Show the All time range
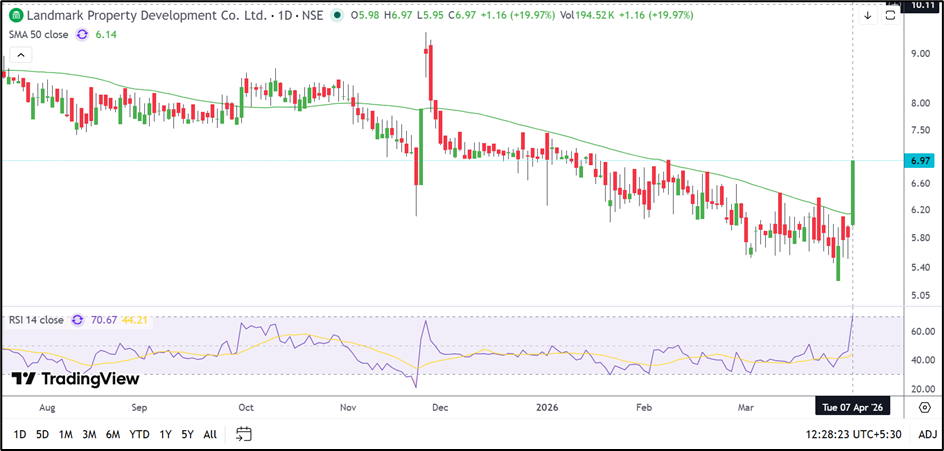This screenshot has height=451, width=944. click(209, 434)
